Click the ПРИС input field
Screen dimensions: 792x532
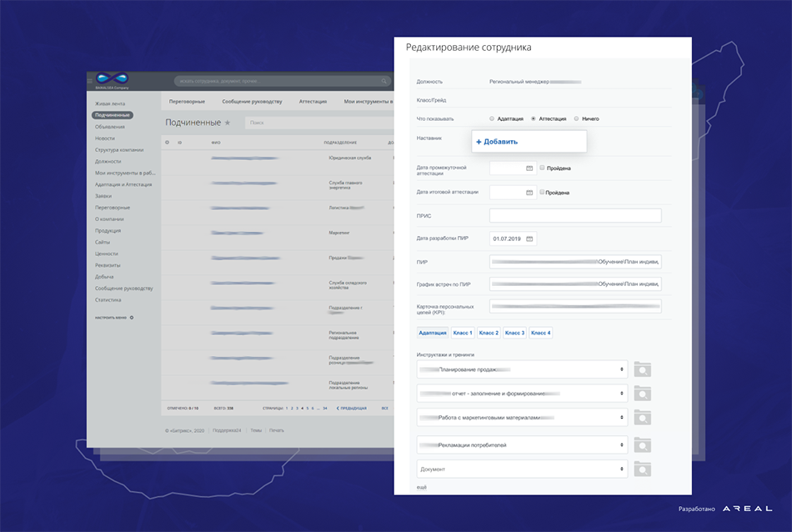pyautogui.click(x=575, y=216)
